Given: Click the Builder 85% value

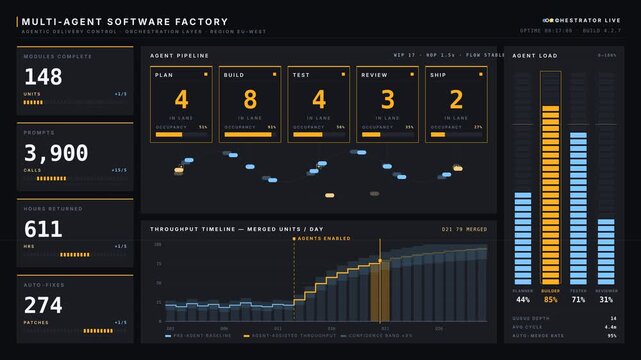Looking at the screenshot, I should [x=551, y=300].
